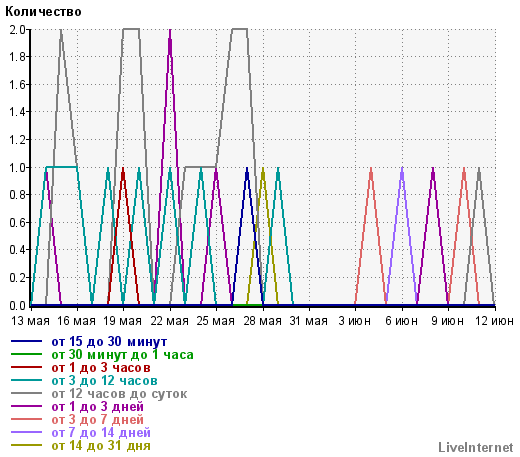Select the 'от 3 до 12 часов' legend entry
The height and width of the screenshot is (457, 520).
pyautogui.click(x=104, y=381)
